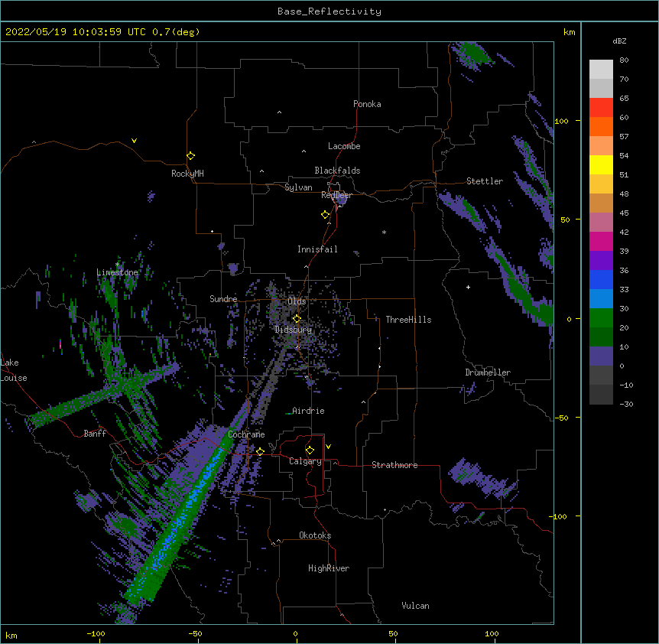Click the Okotoks label
The width and height of the screenshot is (659, 644).
click(315, 535)
